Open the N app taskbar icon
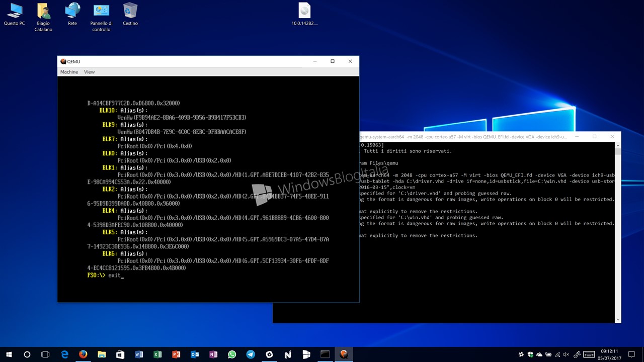Image resolution: width=644 pixels, height=362 pixels. [x=288, y=354]
